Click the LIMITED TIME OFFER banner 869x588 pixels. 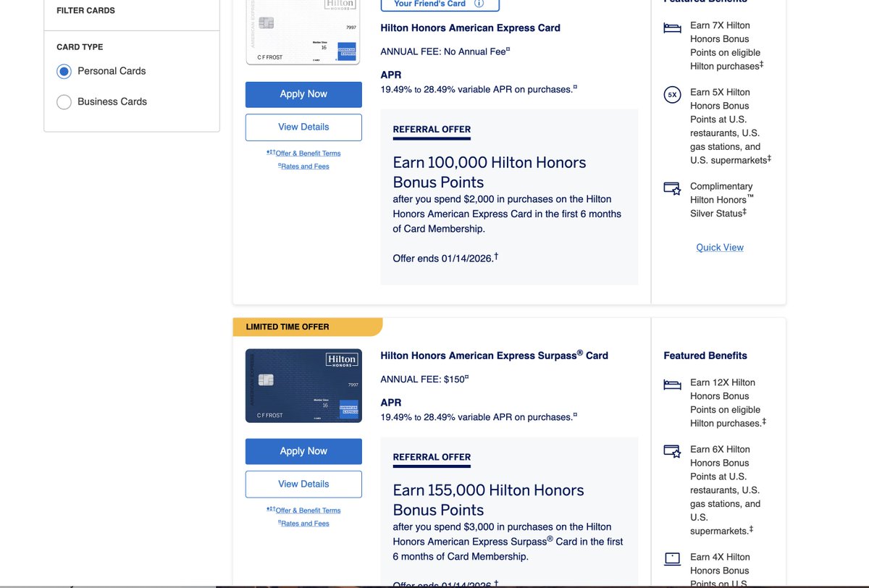tap(304, 327)
